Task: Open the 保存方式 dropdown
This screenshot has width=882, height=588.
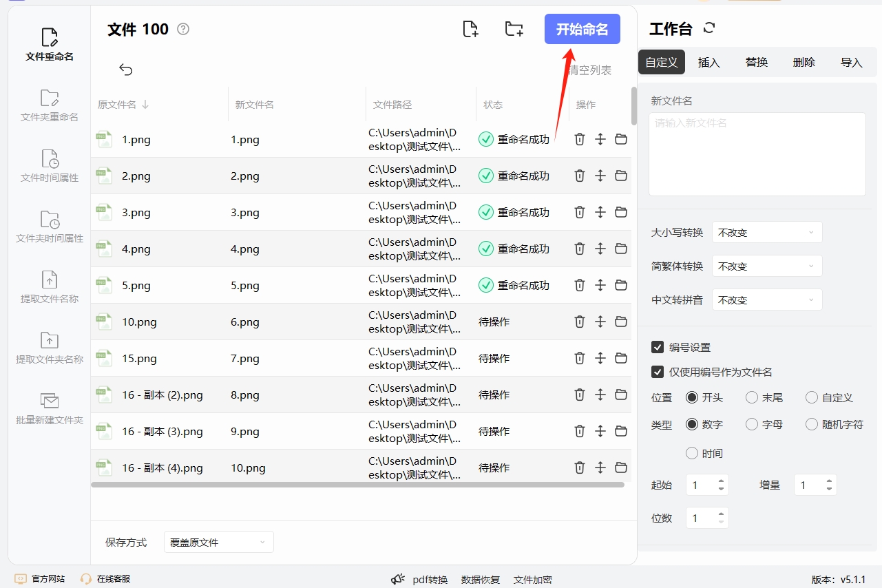Action: point(219,542)
